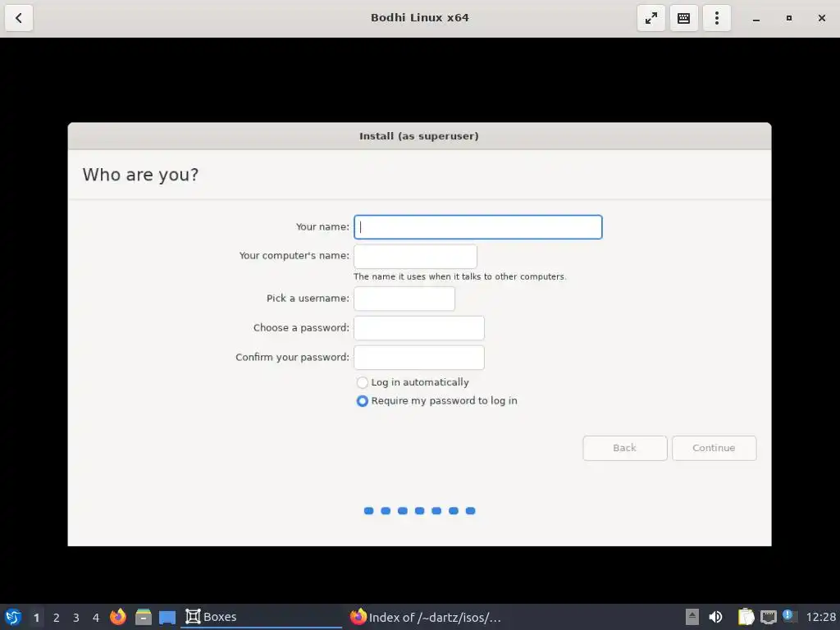Open the keyboard shortcuts menu in Boxes
This screenshot has height=630, width=840.
click(x=683, y=18)
